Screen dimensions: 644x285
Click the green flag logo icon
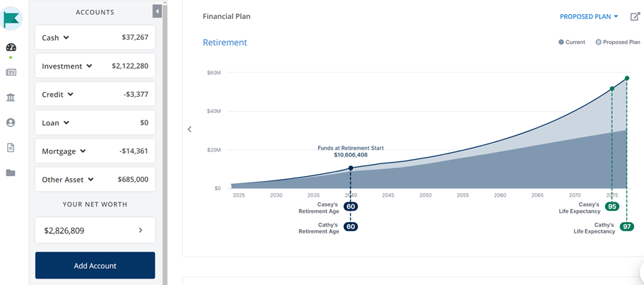point(11,19)
